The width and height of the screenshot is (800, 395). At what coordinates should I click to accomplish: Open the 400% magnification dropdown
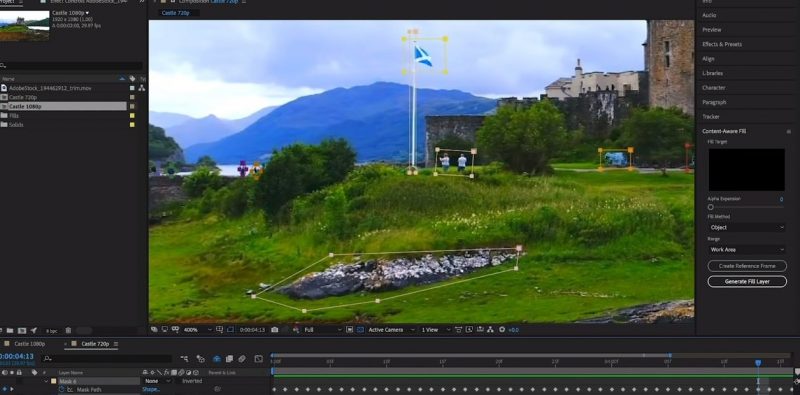197,330
